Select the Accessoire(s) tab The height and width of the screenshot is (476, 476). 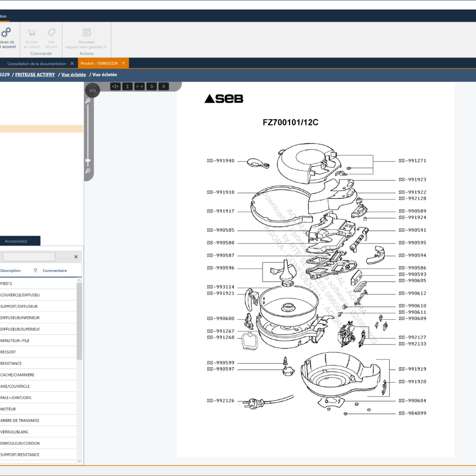[16, 241]
